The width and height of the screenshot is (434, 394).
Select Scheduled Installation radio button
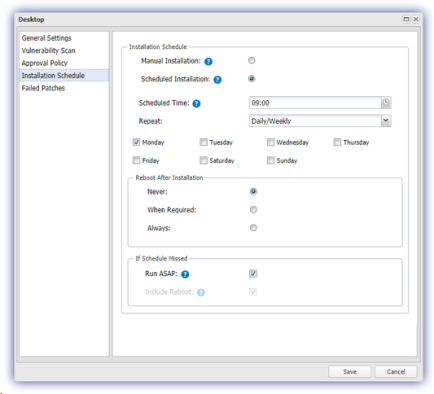[x=252, y=79]
